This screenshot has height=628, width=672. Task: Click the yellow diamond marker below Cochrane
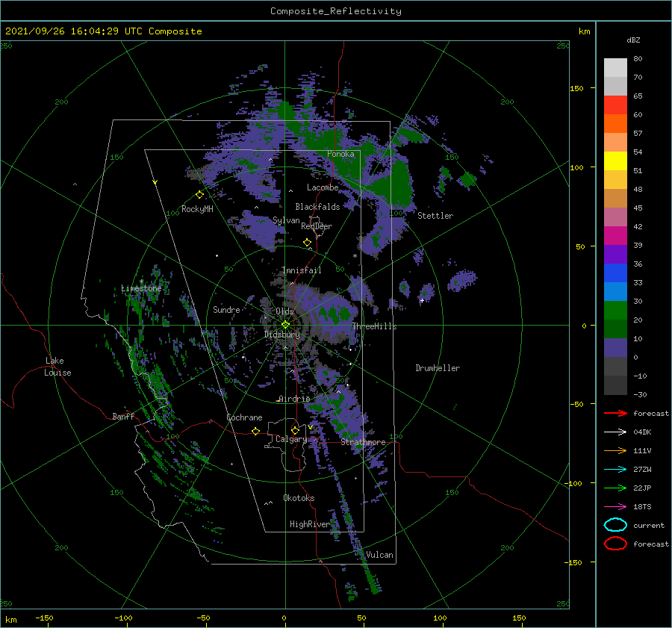256,432
